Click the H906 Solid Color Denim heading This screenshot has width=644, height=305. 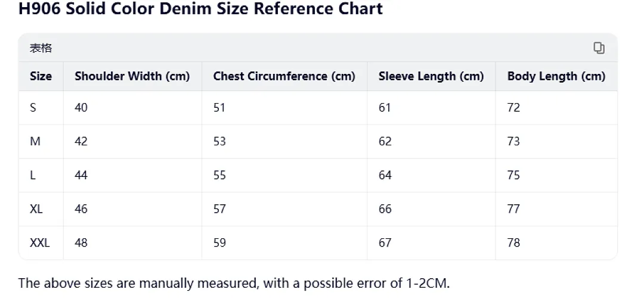point(201,8)
